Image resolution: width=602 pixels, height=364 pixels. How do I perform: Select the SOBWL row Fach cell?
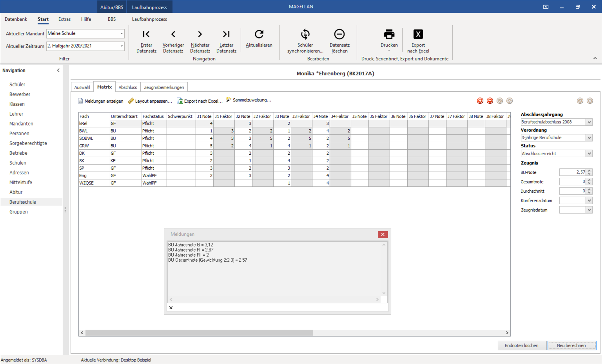[x=94, y=138]
